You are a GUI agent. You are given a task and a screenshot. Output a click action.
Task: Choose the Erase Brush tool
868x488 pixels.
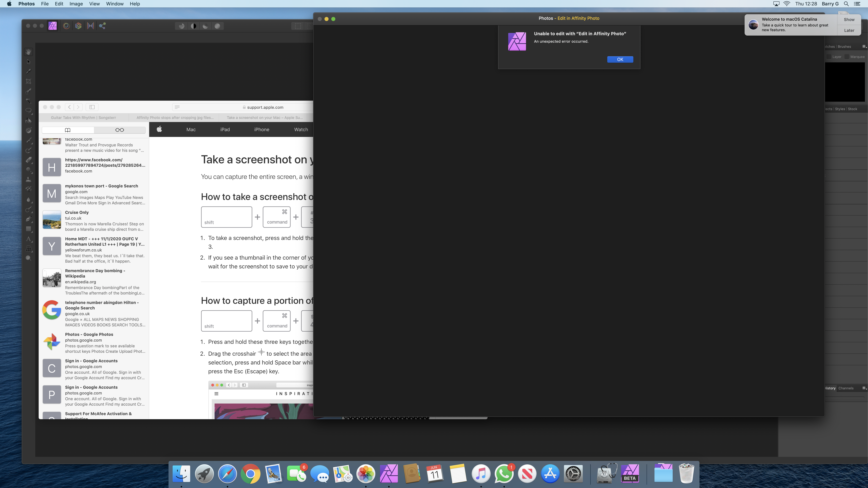pyautogui.click(x=29, y=160)
